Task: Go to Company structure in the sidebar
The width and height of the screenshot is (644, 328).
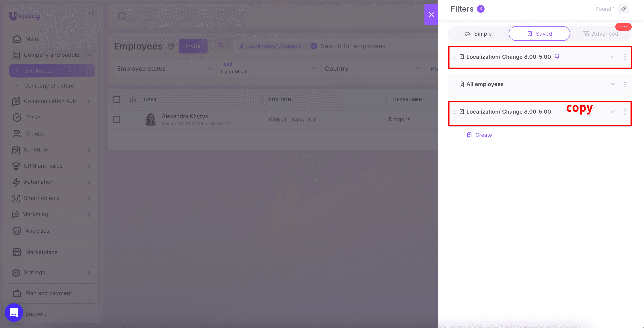Action: (x=49, y=86)
